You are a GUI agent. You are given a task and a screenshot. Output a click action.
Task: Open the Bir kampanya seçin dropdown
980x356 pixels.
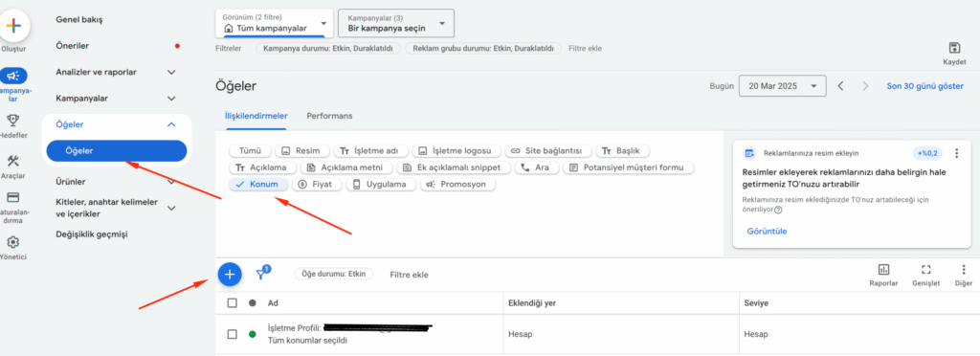click(x=395, y=24)
